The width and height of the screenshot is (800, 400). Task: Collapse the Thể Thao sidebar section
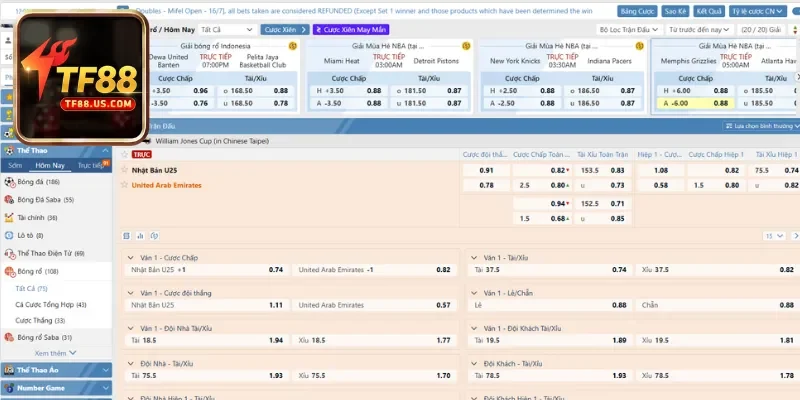[x=105, y=151]
